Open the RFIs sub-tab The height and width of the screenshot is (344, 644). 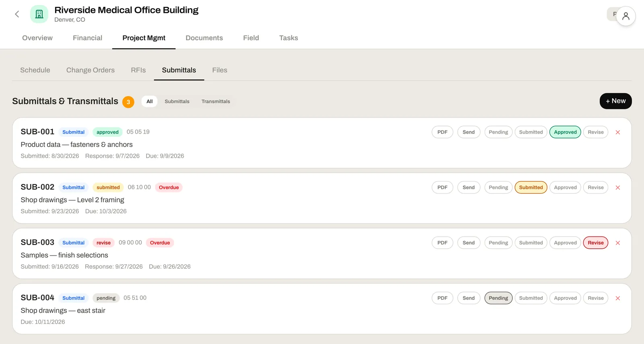[x=138, y=70]
